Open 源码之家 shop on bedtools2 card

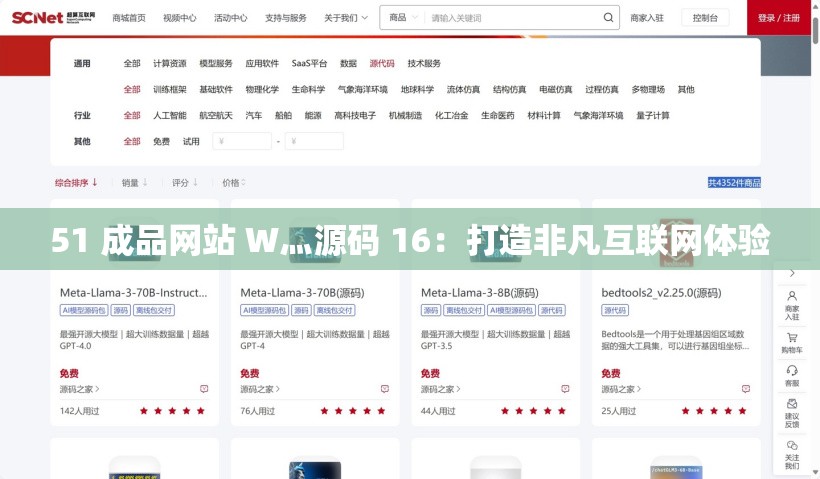click(x=621, y=389)
